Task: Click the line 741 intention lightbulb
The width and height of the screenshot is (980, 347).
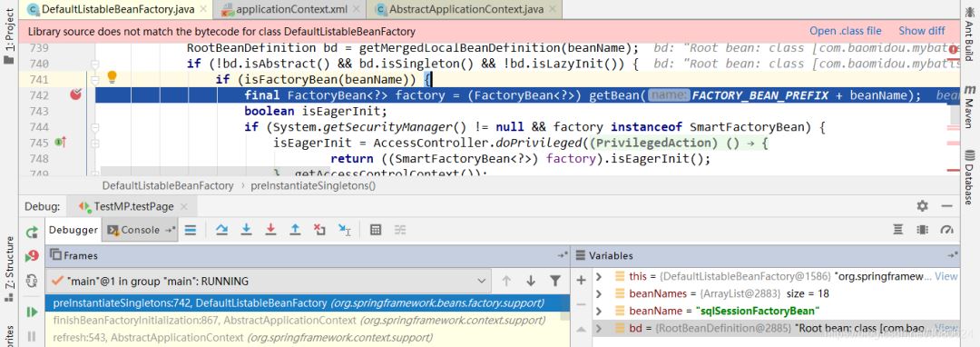Action: pyautogui.click(x=112, y=77)
